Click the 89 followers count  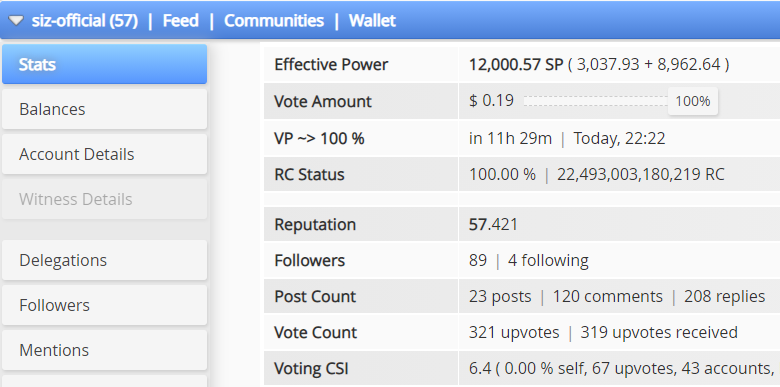pyautogui.click(x=478, y=260)
